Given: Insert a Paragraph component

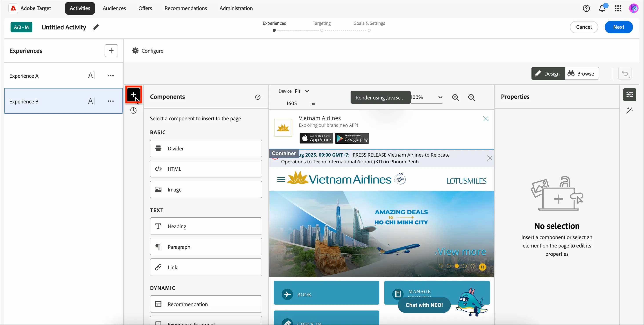Looking at the screenshot, I should tap(206, 247).
